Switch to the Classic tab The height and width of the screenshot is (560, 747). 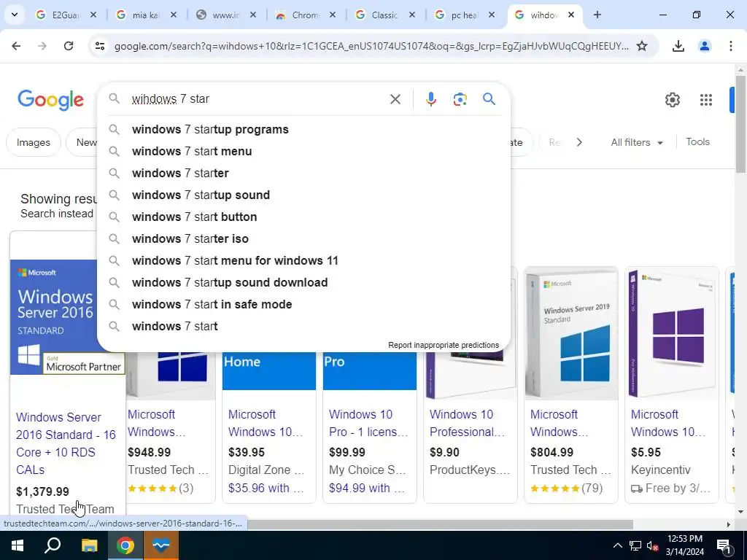384,15
